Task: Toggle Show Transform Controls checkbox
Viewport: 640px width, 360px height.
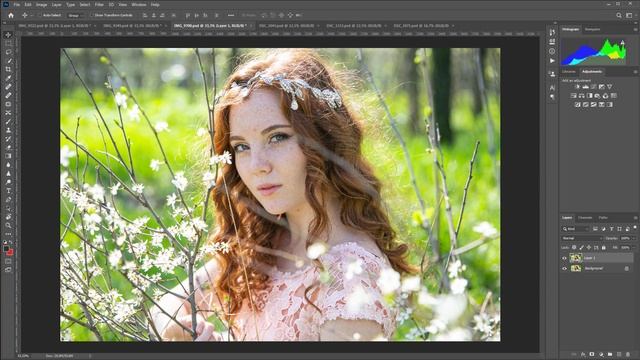Action: pyautogui.click(x=92, y=16)
